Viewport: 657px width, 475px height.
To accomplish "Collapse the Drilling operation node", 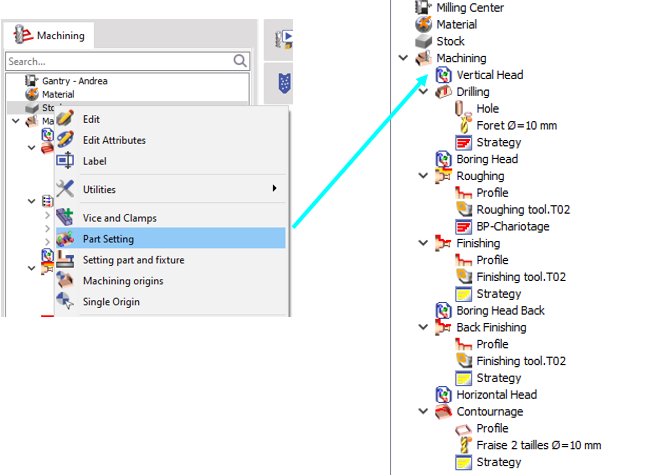I will coord(423,92).
